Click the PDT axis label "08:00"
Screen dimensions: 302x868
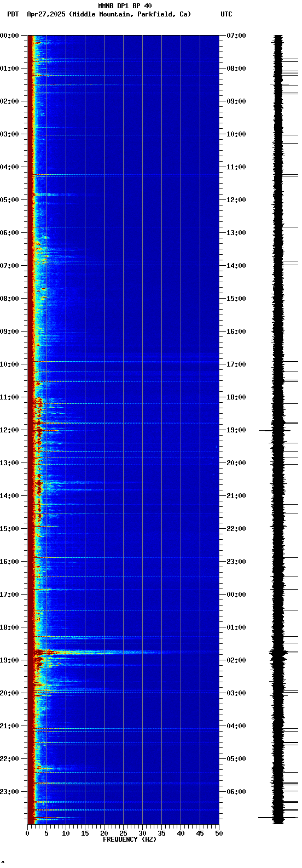point(9,299)
